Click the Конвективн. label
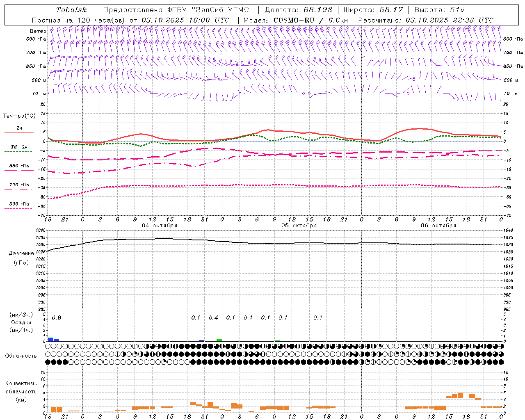The image size is (525, 420). tap(21, 383)
